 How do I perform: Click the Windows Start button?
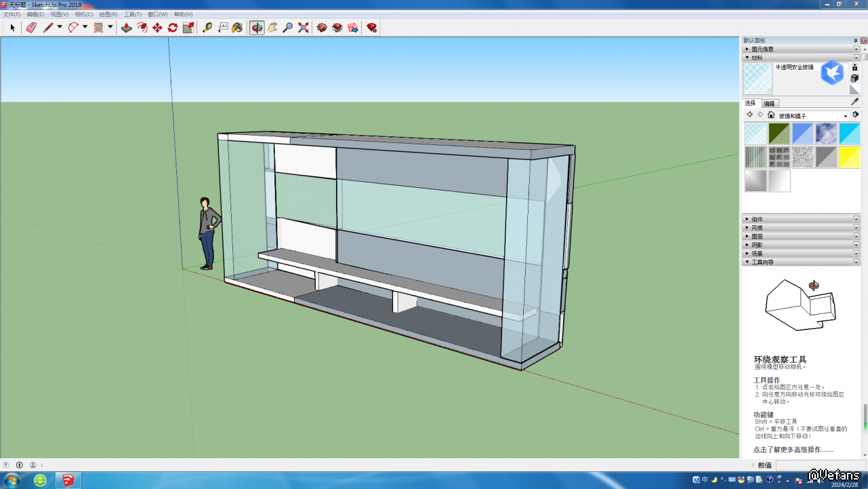tap(12, 480)
